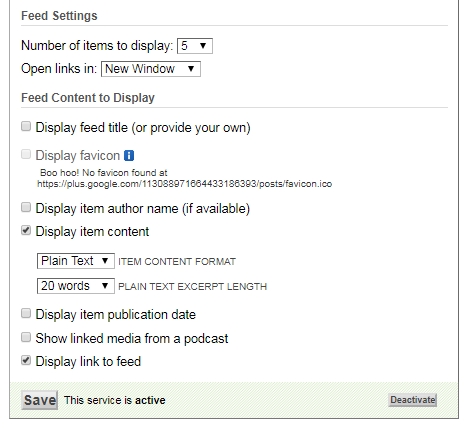Check Display item author name option
This screenshot has width=470, height=433.
[x=26, y=207]
